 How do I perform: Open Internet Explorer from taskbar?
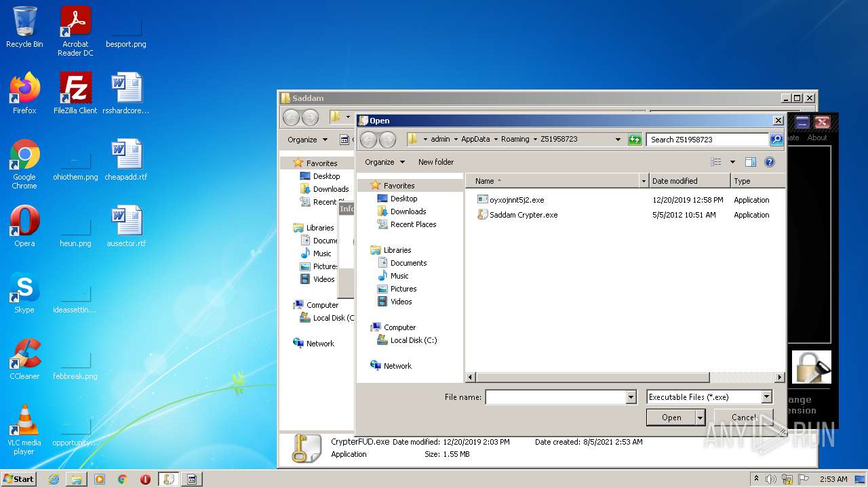pos(54,479)
